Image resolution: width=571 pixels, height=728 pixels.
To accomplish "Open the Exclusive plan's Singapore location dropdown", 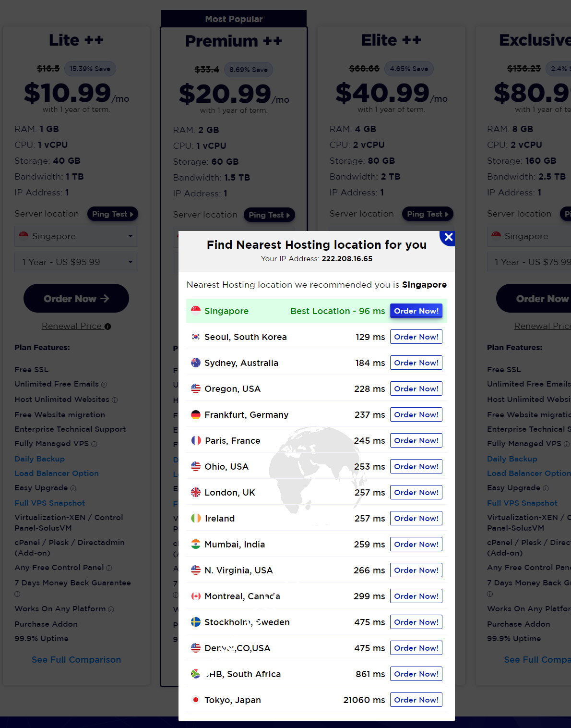I will (x=528, y=236).
